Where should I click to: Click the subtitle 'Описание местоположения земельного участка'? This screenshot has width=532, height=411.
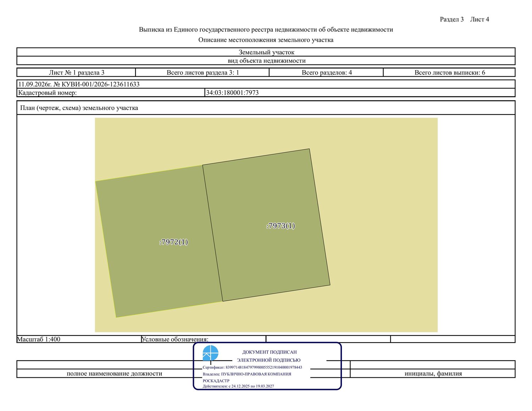[x=266, y=40]
